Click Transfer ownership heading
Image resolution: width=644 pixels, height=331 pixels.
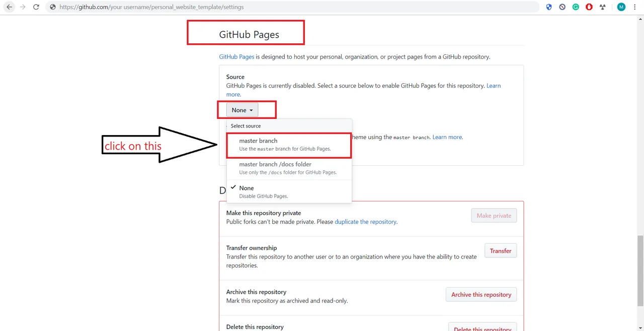252,248
